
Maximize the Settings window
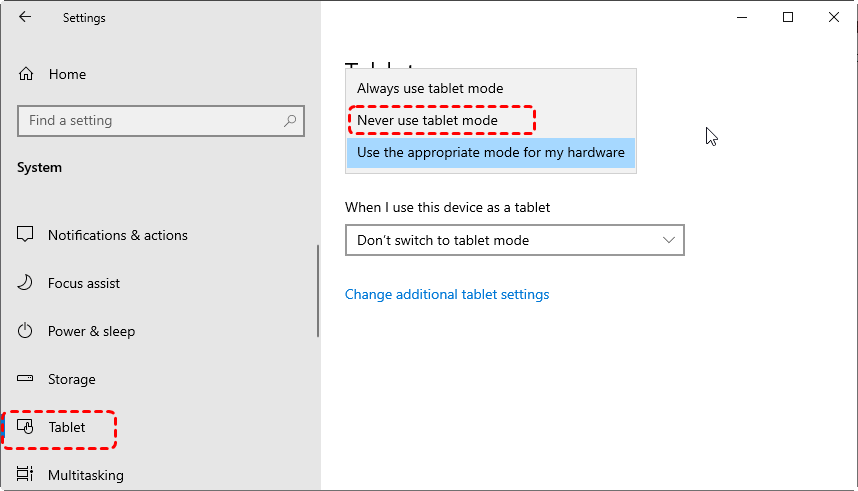click(788, 17)
